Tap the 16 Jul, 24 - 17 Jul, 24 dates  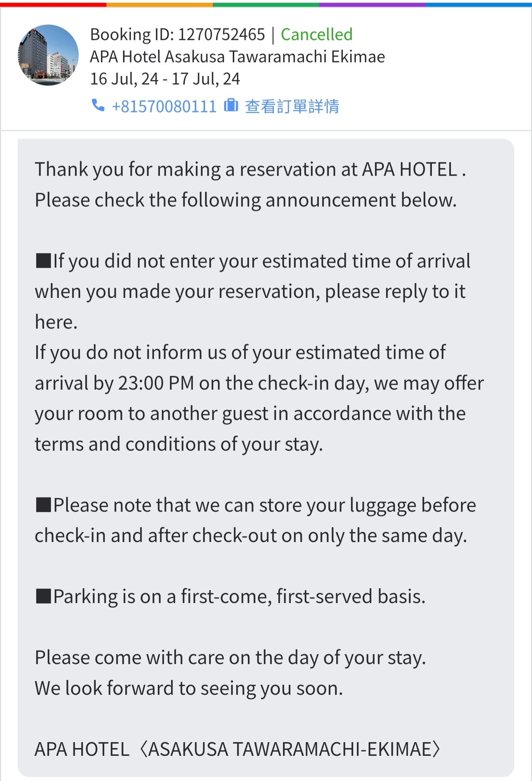(x=165, y=79)
